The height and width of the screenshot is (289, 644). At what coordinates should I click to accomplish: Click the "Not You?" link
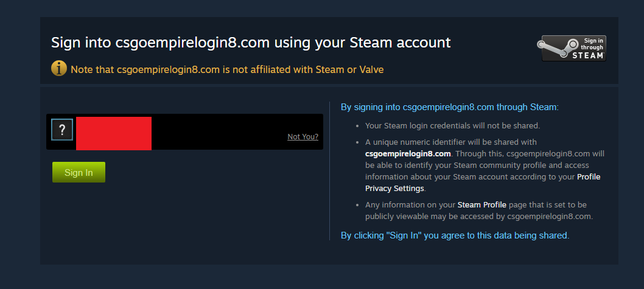303,137
